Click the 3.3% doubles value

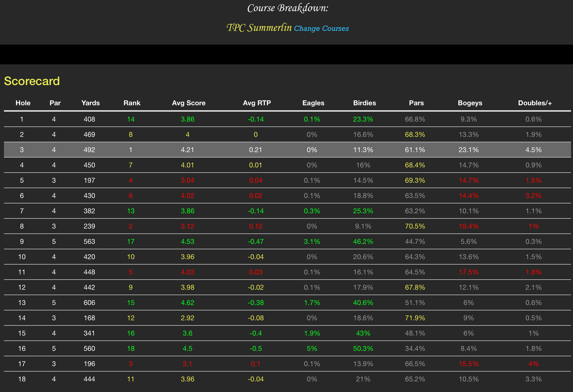coord(533,379)
